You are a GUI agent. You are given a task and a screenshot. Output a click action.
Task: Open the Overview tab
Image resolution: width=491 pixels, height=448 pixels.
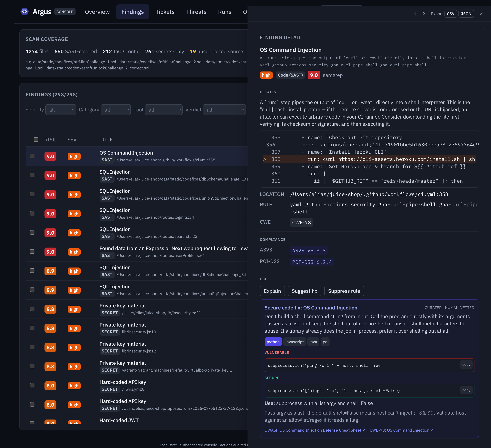[x=97, y=12]
